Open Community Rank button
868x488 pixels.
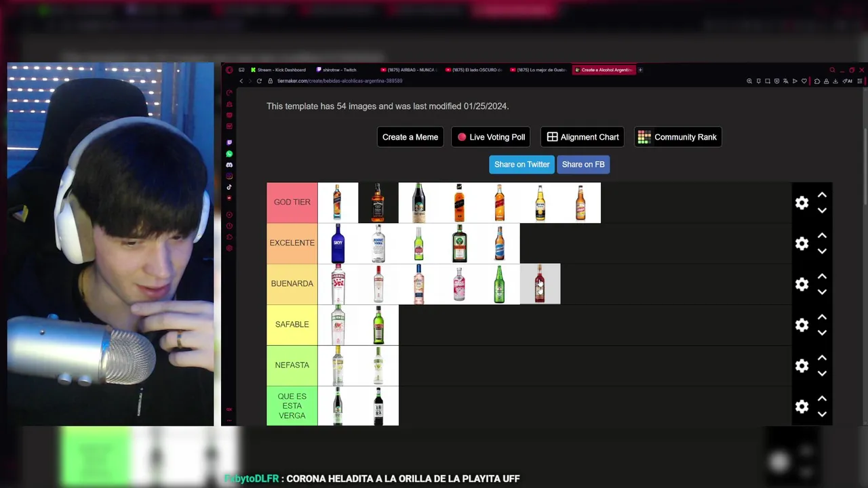[677, 137]
